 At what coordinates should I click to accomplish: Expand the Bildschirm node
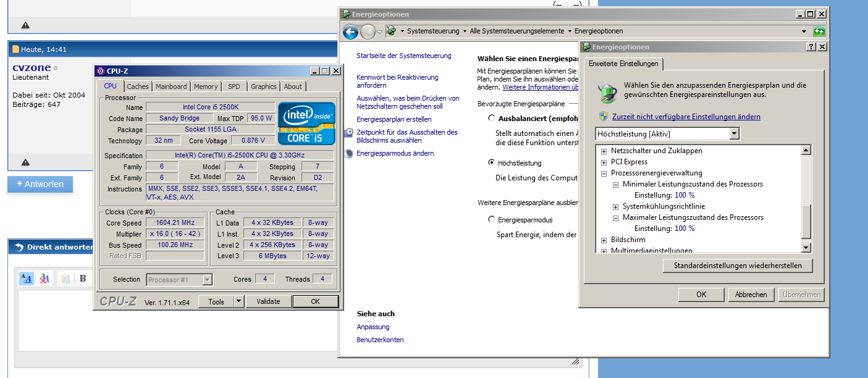click(x=604, y=240)
